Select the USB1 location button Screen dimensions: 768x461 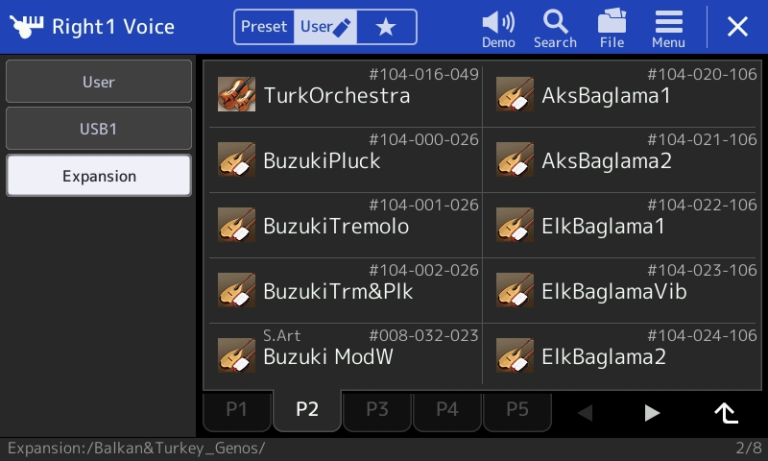[98, 128]
